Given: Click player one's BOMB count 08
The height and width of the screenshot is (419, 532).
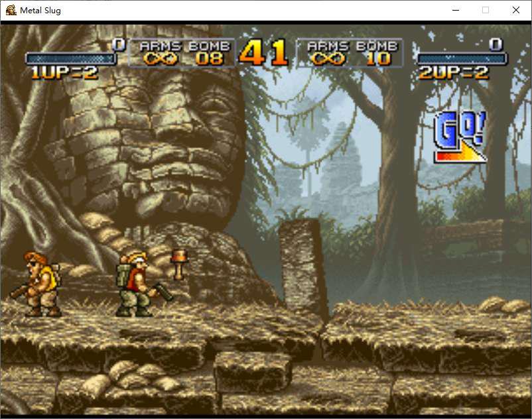Looking at the screenshot, I should tap(210, 58).
